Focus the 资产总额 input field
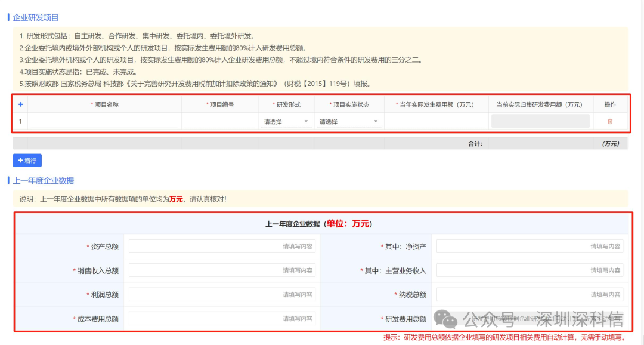 coord(222,247)
